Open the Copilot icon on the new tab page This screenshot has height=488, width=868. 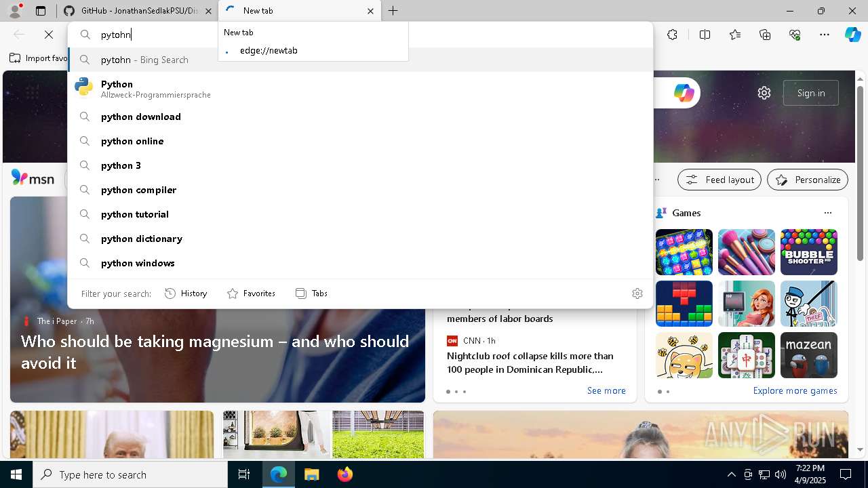pos(684,93)
